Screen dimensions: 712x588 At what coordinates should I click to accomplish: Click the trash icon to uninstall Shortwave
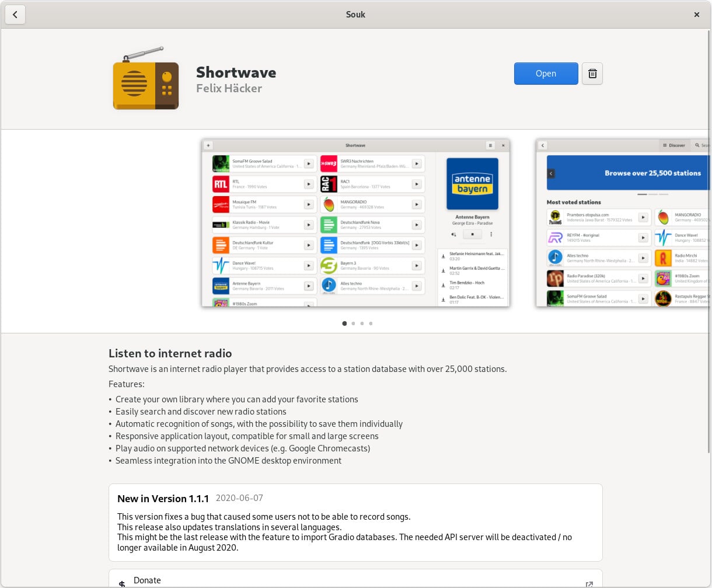pyautogui.click(x=592, y=74)
